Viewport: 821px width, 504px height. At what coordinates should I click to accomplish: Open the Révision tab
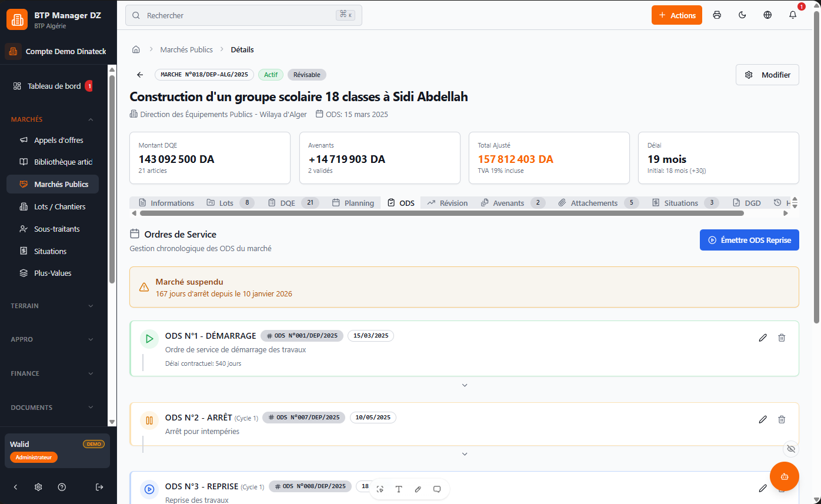click(x=448, y=203)
